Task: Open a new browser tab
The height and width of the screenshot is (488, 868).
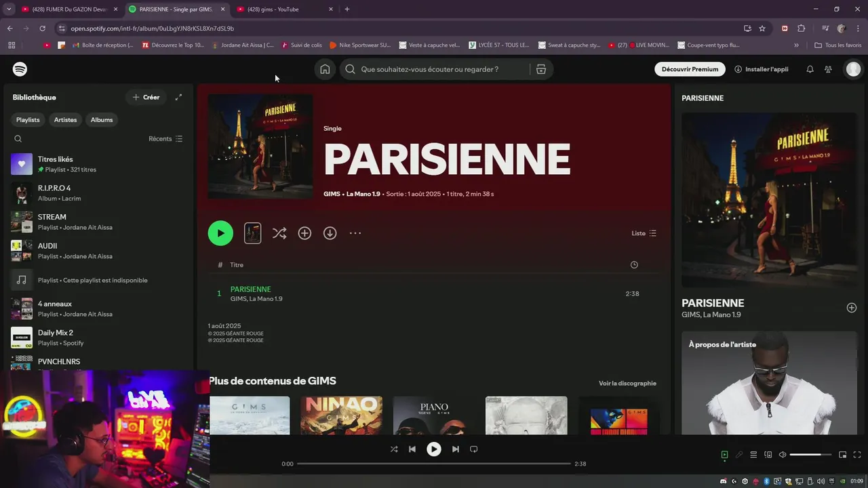Action: point(347,9)
